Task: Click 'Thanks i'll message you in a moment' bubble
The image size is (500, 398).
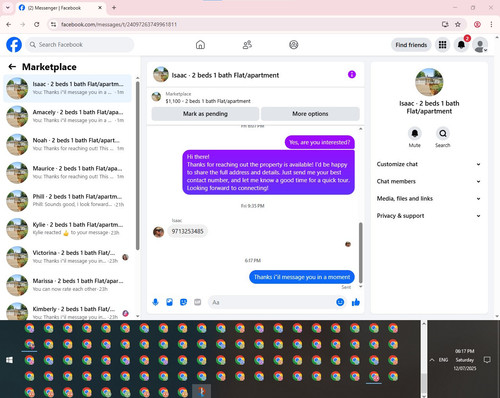Action: [302, 277]
